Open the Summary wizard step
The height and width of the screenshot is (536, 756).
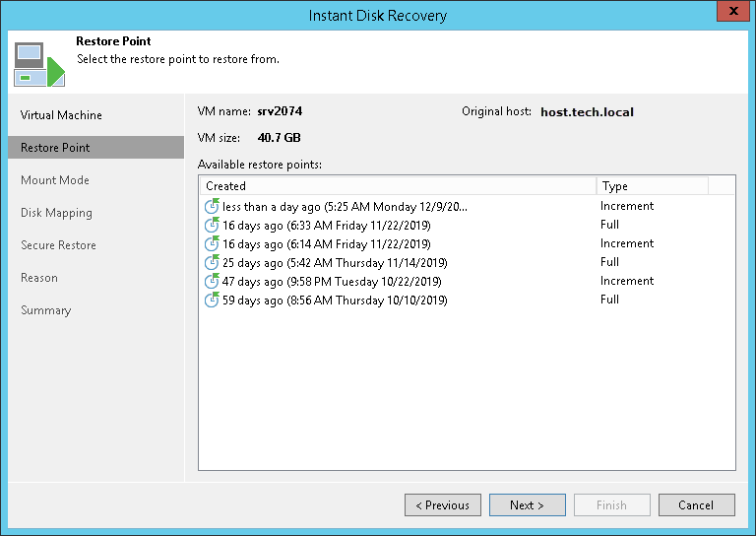tap(46, 310)
